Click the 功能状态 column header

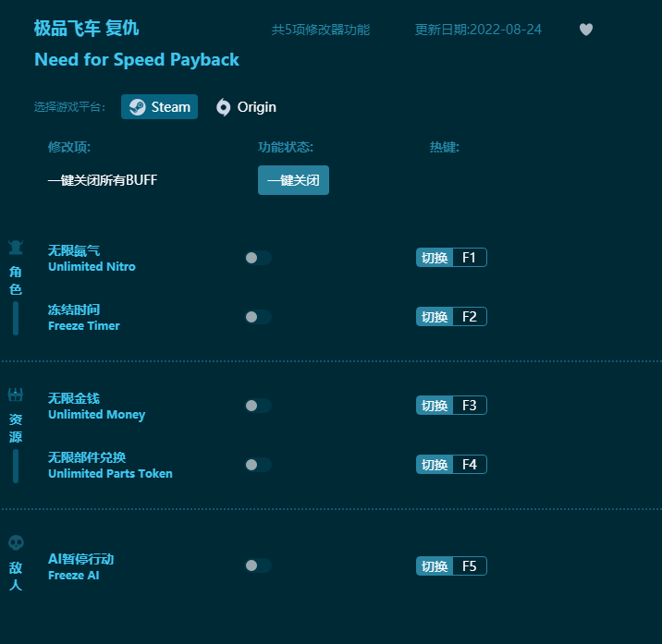pos(286,147)
